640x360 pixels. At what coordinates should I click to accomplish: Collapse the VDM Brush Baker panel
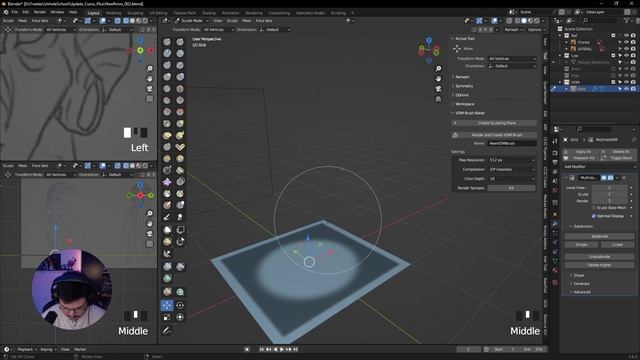(469, 113)
